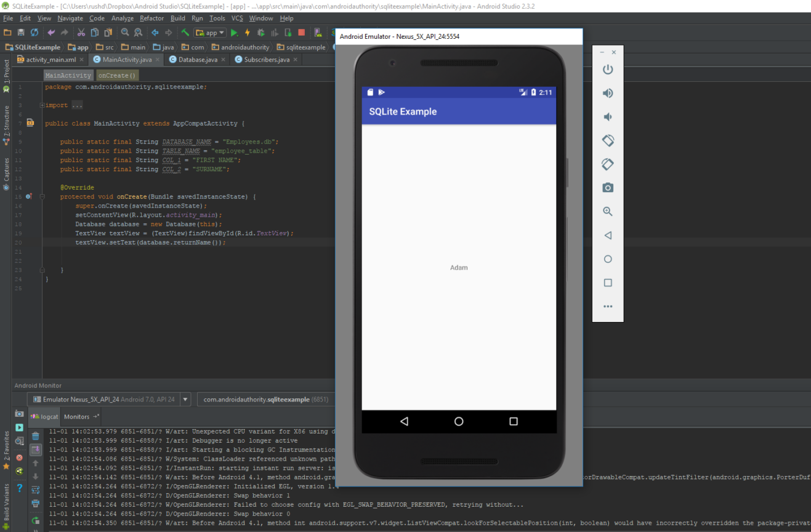Open the Build menu

point(177,18)
